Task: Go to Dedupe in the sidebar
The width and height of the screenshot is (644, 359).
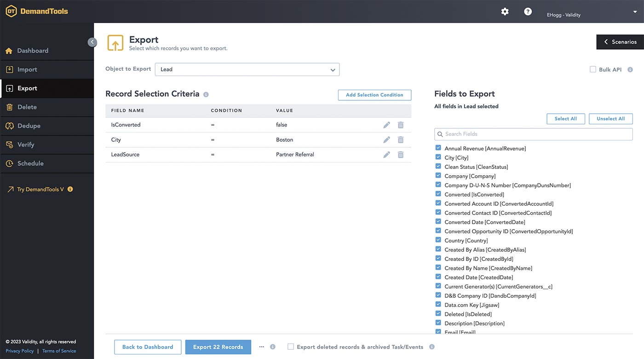Action: 47,126
